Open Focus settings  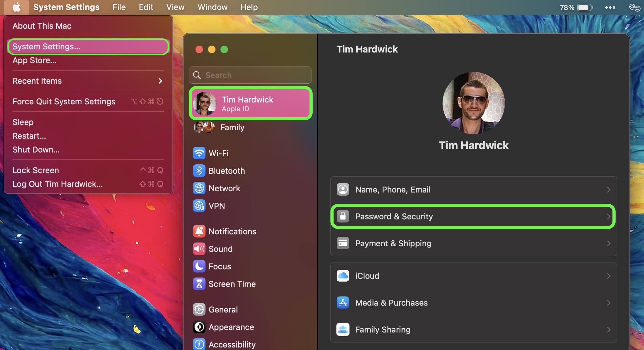pyautogui.click(x=220, y=266)
